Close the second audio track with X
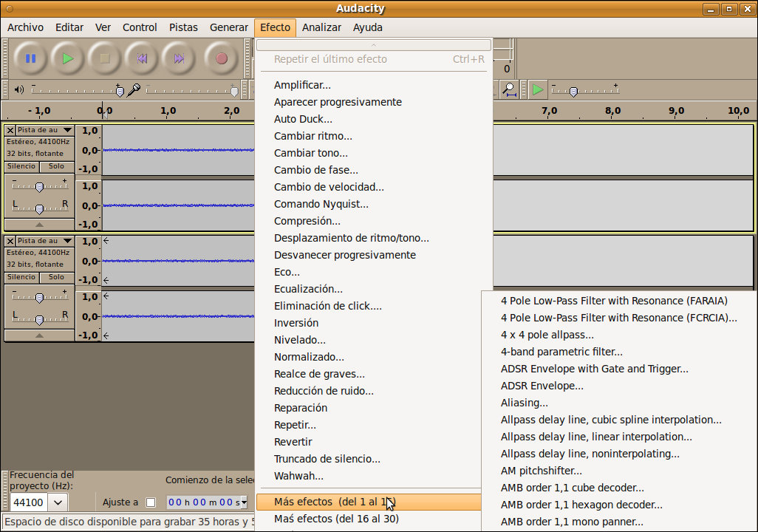The image size is (758, 532). point(10,241)
